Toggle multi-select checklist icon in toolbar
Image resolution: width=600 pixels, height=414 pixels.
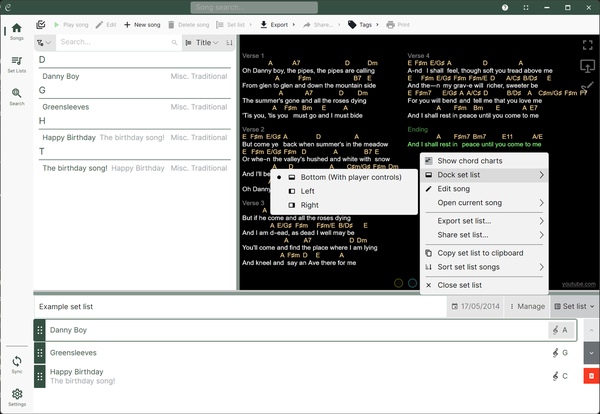[41, 25]
